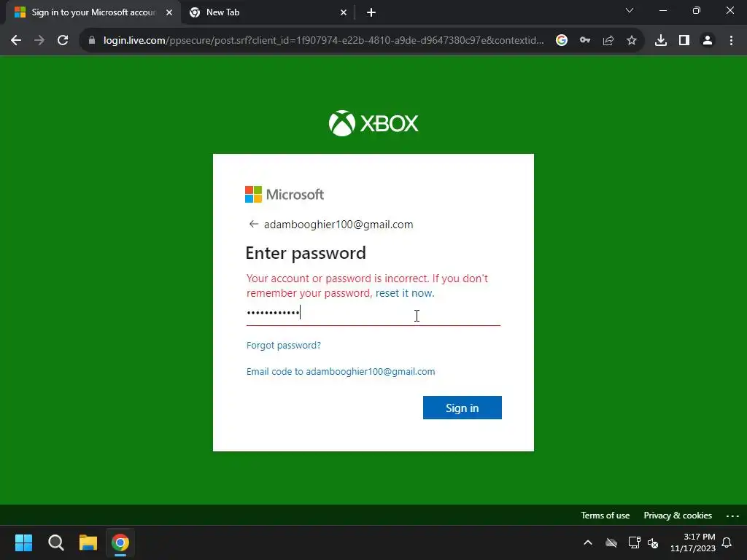Click the Xbox logo
Screen dimensions: 747x560
tap(373, 123)
